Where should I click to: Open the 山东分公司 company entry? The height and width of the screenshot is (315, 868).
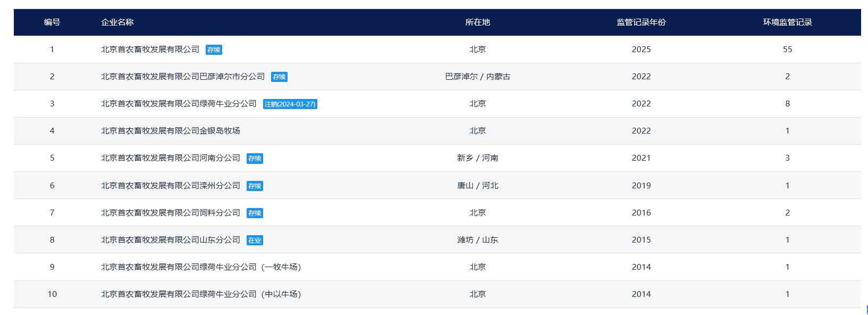tap(171, 240)
